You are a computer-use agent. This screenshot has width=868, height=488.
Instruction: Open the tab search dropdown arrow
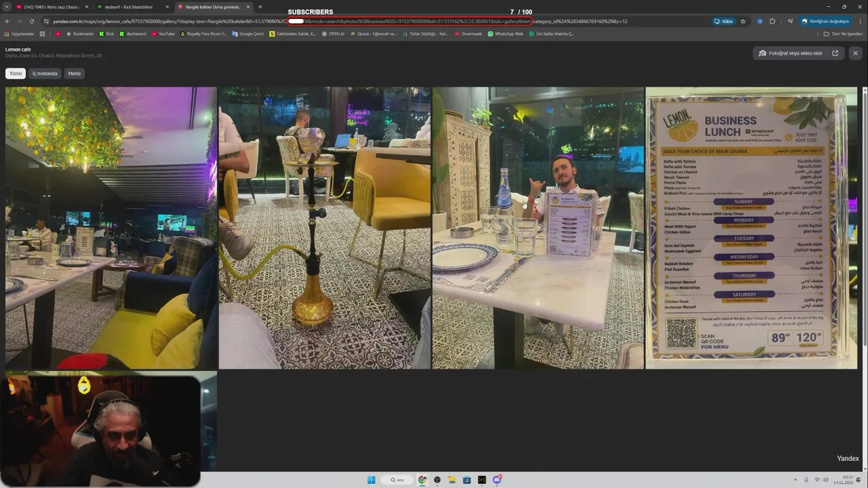pos(7,7)
